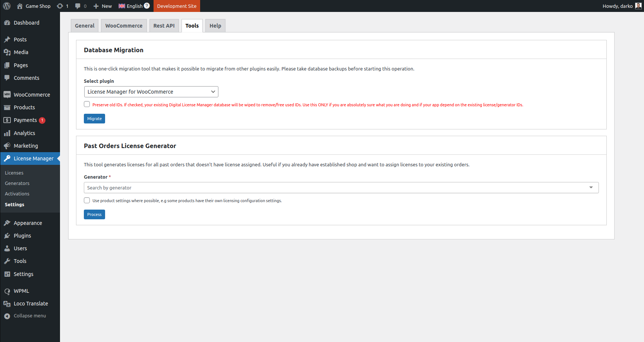Click Collapse menu label
This screenshot has height=342, width=644.
(30, 316)
